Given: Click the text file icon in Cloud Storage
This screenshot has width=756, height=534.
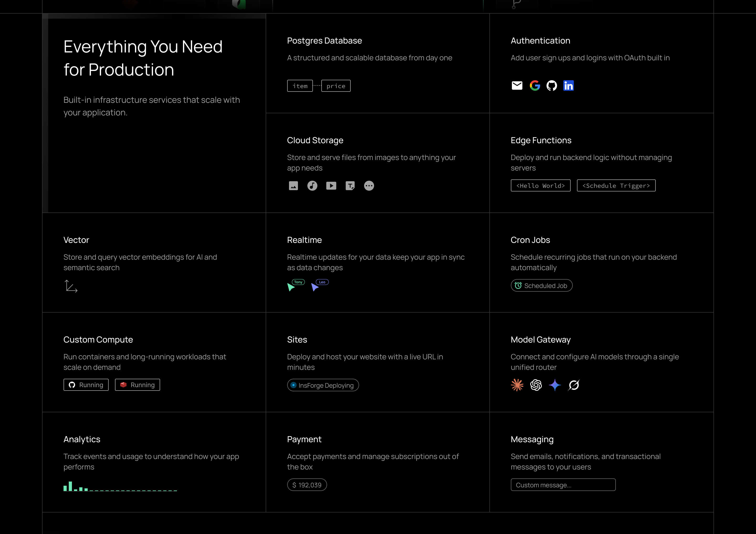Looking at the screenshot, I should 350,186.
